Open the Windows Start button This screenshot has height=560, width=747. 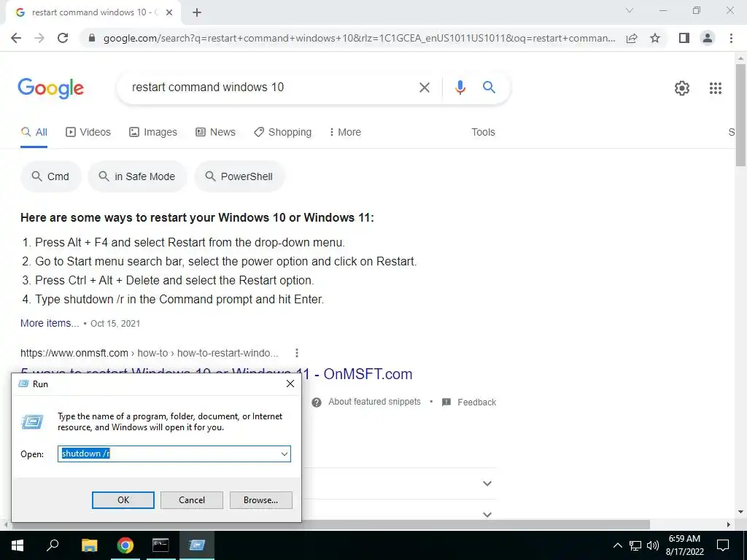18,545
